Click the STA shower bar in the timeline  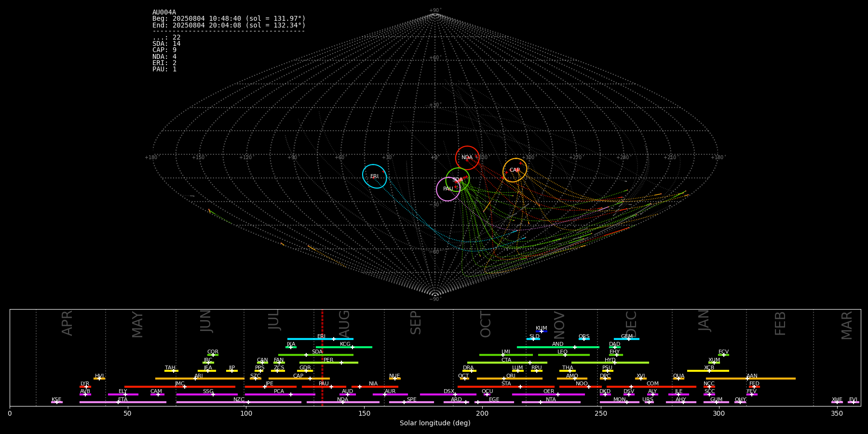(x=506, y=387)
